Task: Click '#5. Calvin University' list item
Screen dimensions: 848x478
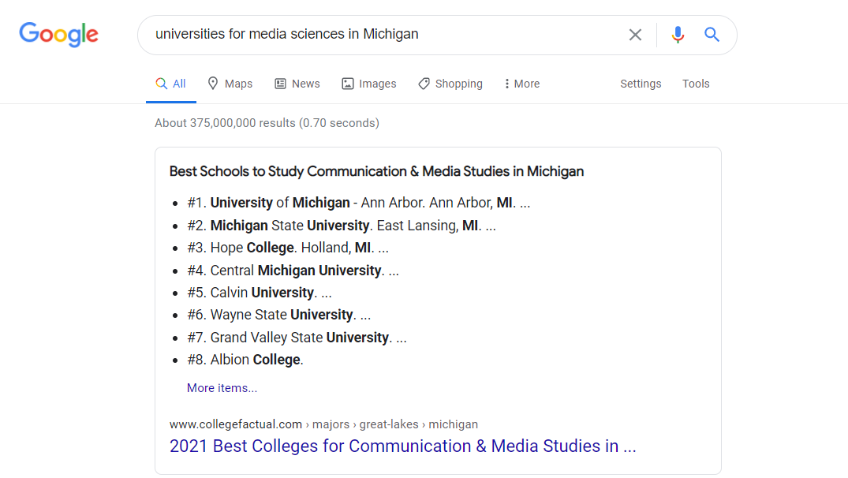Action: click(260, 293)
